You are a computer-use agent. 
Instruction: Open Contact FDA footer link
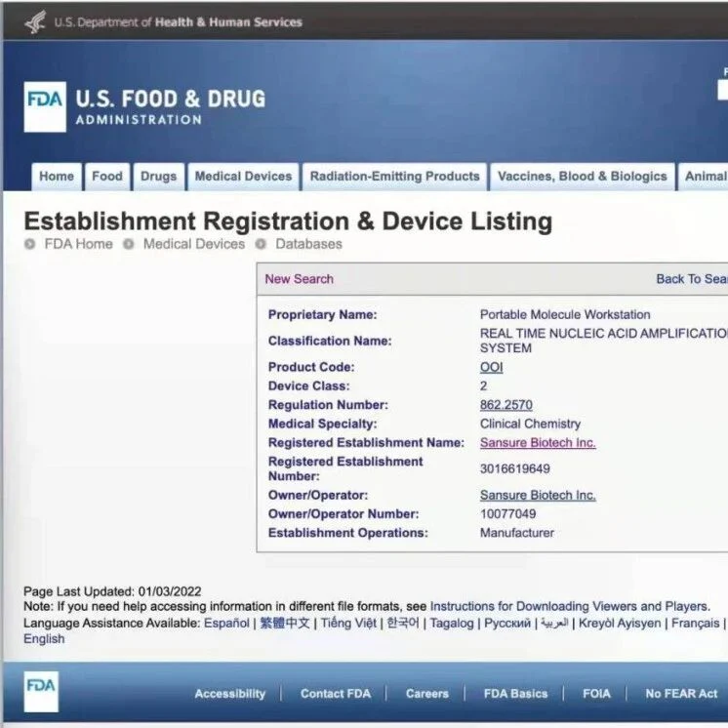click(x=336, y=694)
